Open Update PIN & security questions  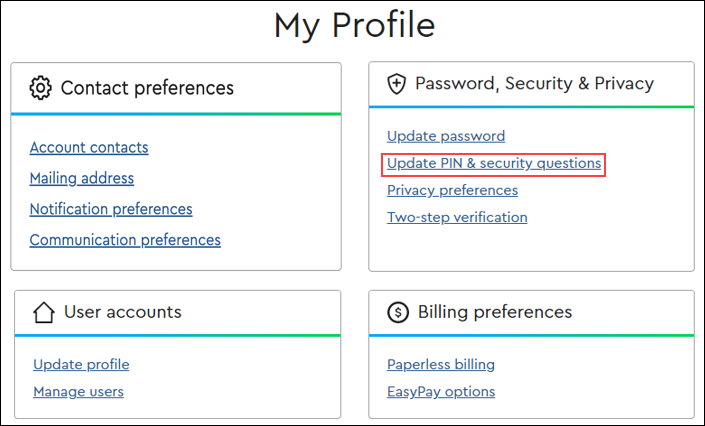pyautogui.click(x=494, y=163)
